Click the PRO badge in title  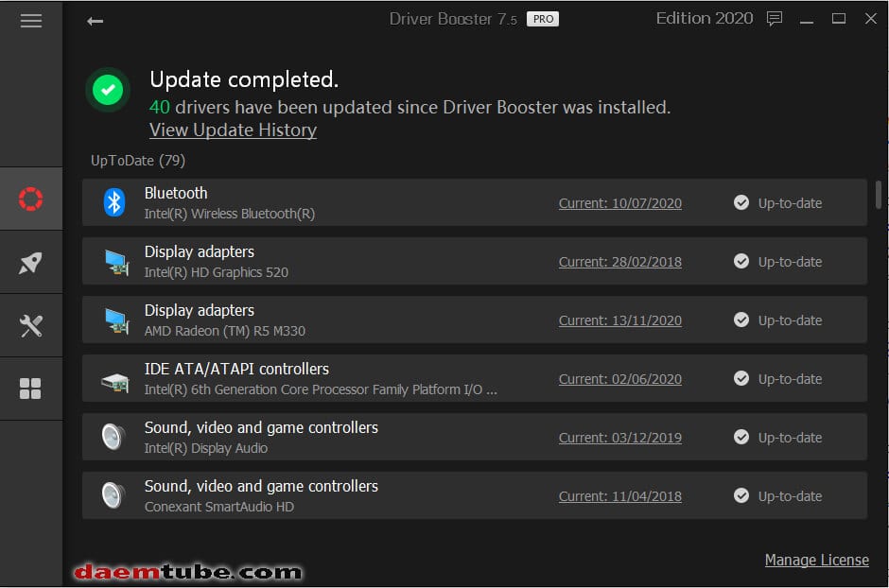(542, 19)
